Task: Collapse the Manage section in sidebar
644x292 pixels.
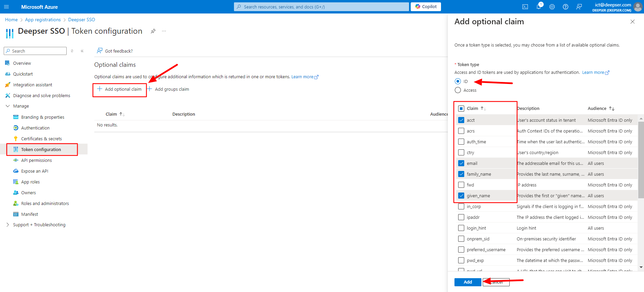Action: point(8,106)
